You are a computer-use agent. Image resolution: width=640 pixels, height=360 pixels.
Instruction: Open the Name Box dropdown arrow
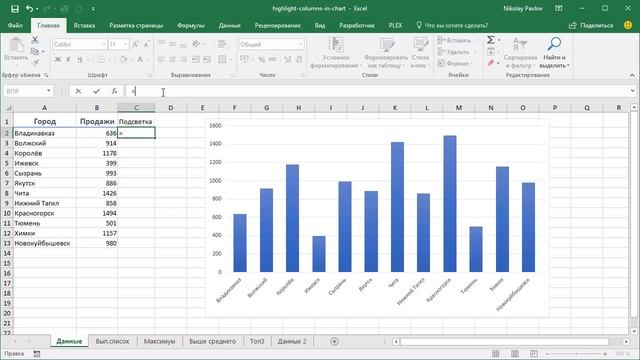point(49,91)
